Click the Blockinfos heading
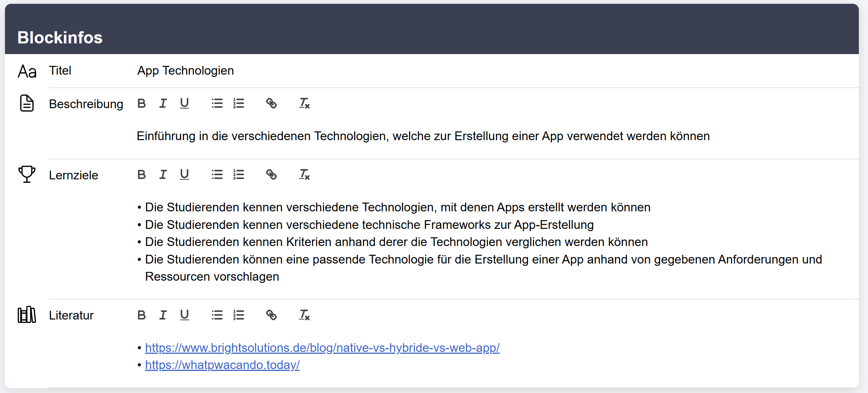868x393 pixels. 60,37
